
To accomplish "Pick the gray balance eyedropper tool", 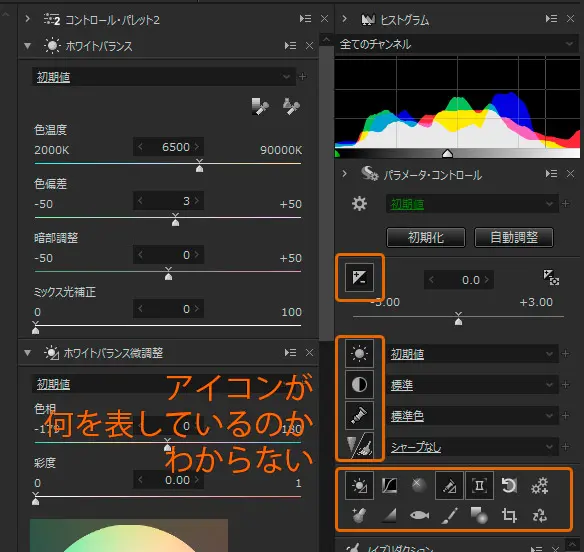I will pos(260,107).
